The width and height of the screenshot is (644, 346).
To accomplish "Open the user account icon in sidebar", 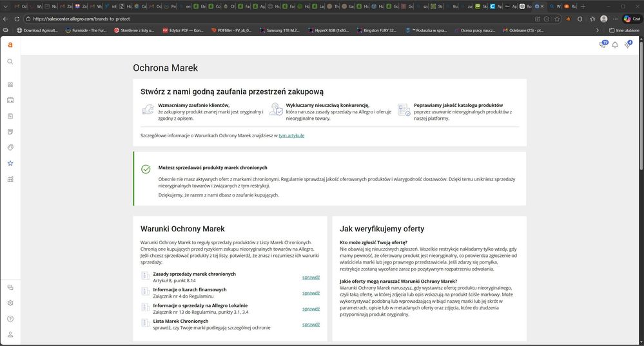I will (x=10, y=334).
